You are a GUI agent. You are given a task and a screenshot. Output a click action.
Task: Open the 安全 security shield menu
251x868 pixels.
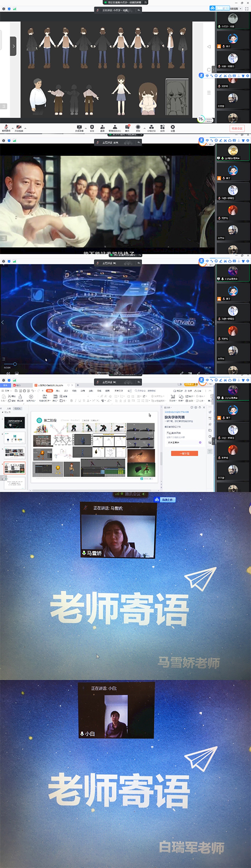coord(92,128)
